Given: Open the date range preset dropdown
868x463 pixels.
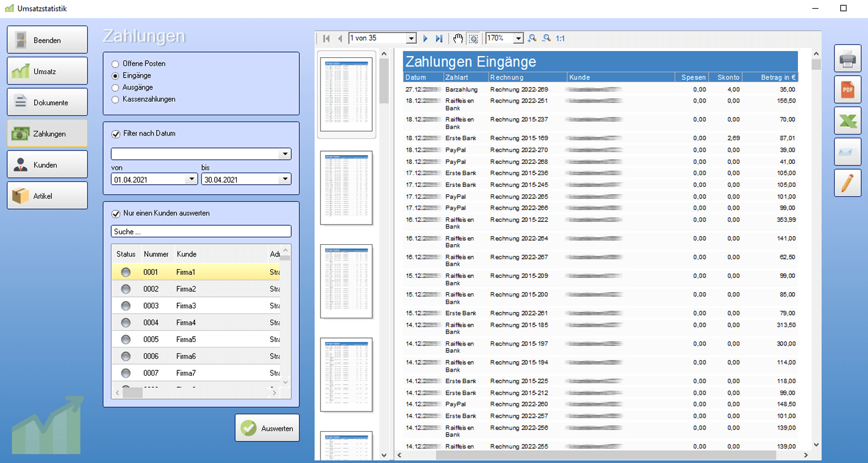Looking at the screenshot, I should (285, 154).
